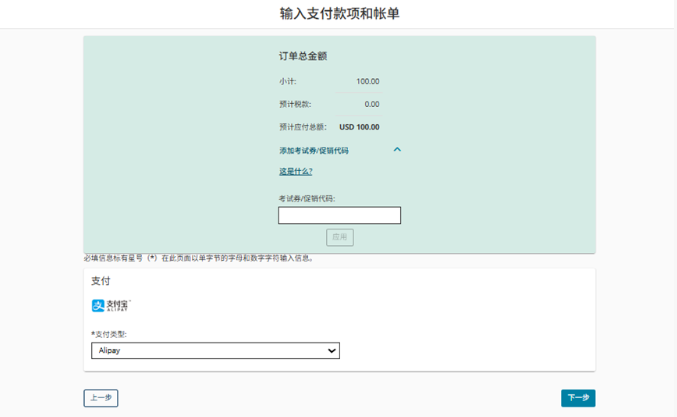Screen dimensions: 677x417
Task: Click the *支付类型 field label
Action: 109,334
